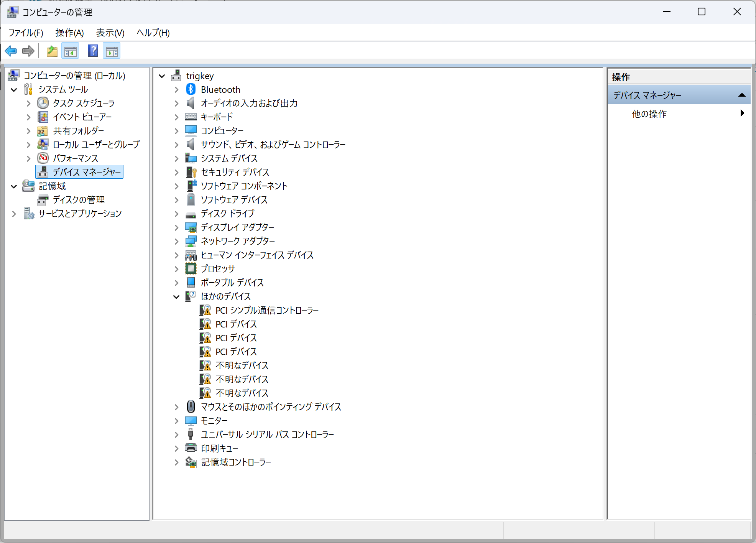Viewport: 756px width, 543px height.
Task: Click the プロセッサ processor chip icon
Action: 191,268
